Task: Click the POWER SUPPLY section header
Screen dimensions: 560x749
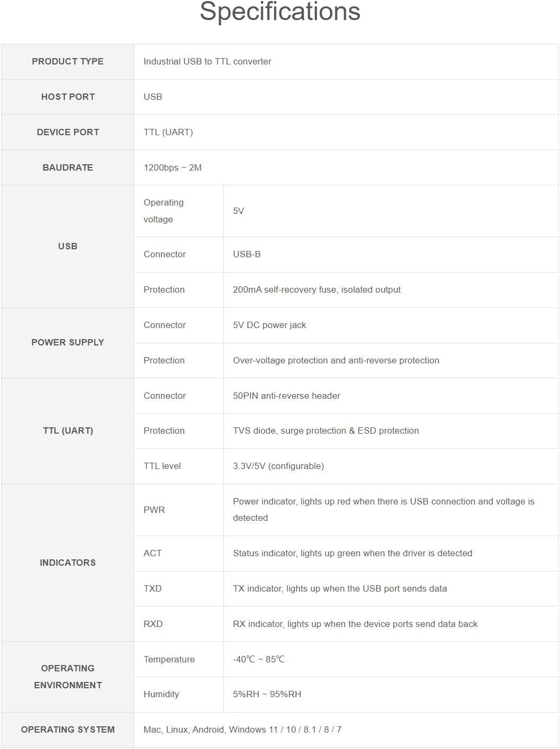Action: pyautogui.click(x=68, y=342)
